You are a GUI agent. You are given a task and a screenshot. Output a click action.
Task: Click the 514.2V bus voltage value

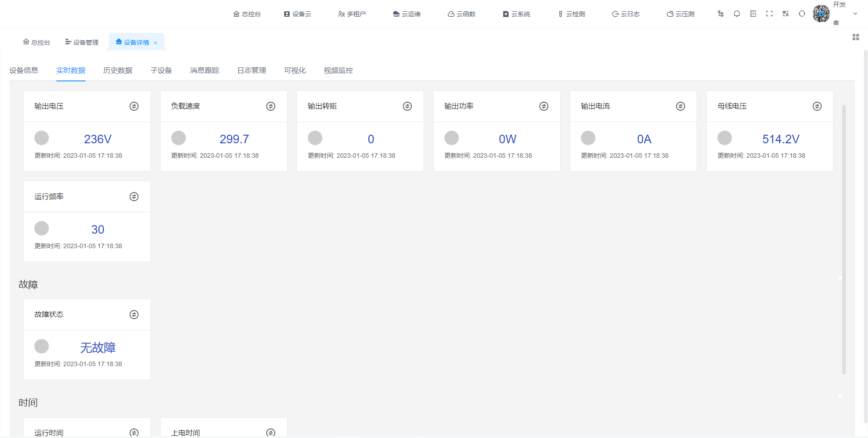pos(781,139)
